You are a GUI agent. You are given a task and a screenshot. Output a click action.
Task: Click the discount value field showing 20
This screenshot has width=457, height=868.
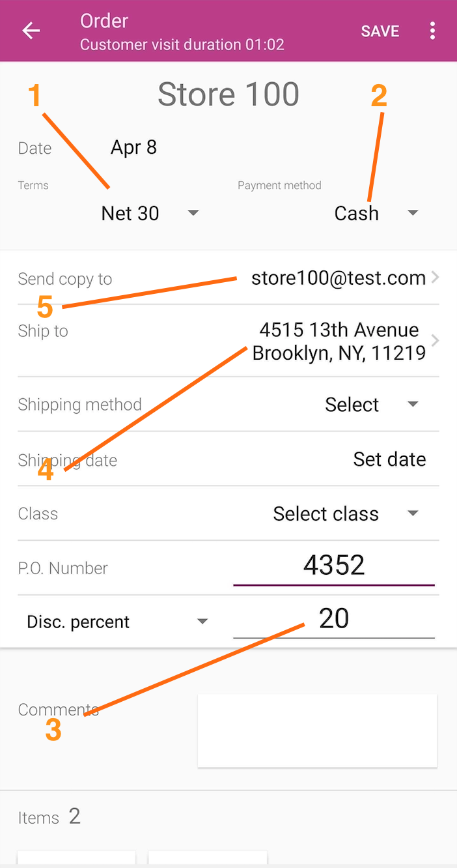(333, 619)
